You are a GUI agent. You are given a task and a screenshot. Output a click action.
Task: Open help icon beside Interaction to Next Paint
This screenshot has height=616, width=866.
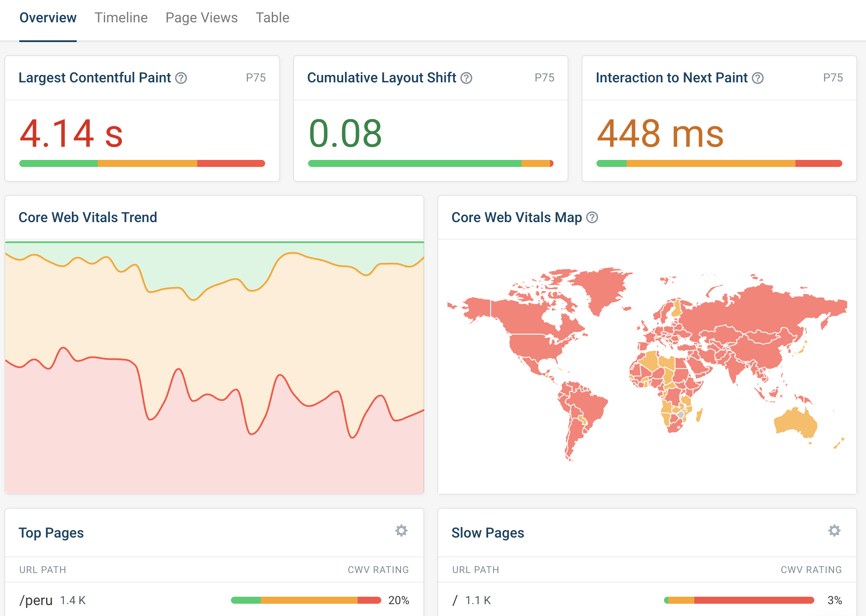(x=758, y=78)
